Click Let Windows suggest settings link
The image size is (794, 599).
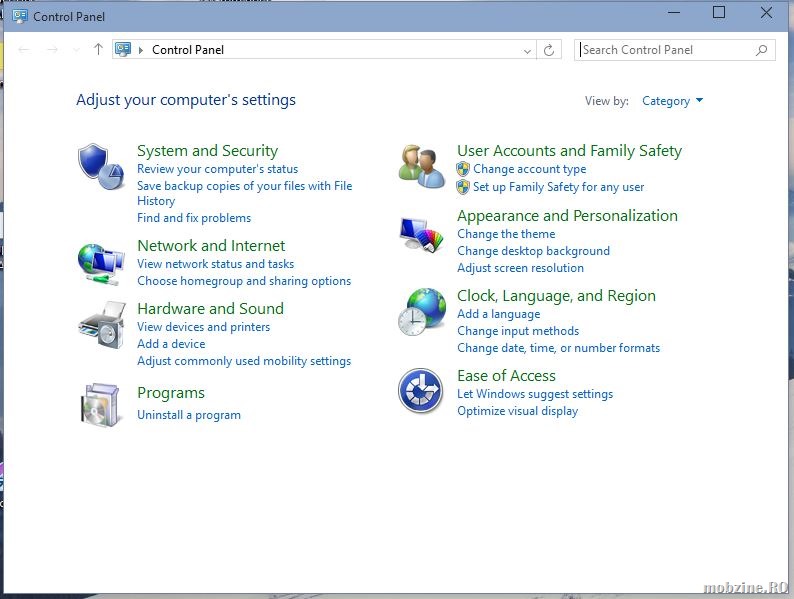pyautogui.click(x=535, y=394)
